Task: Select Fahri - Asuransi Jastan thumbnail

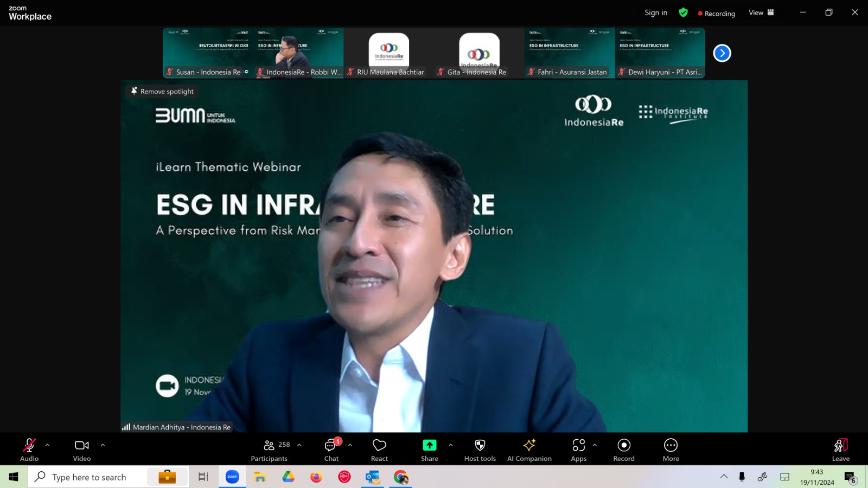Action: coord(570,53)
